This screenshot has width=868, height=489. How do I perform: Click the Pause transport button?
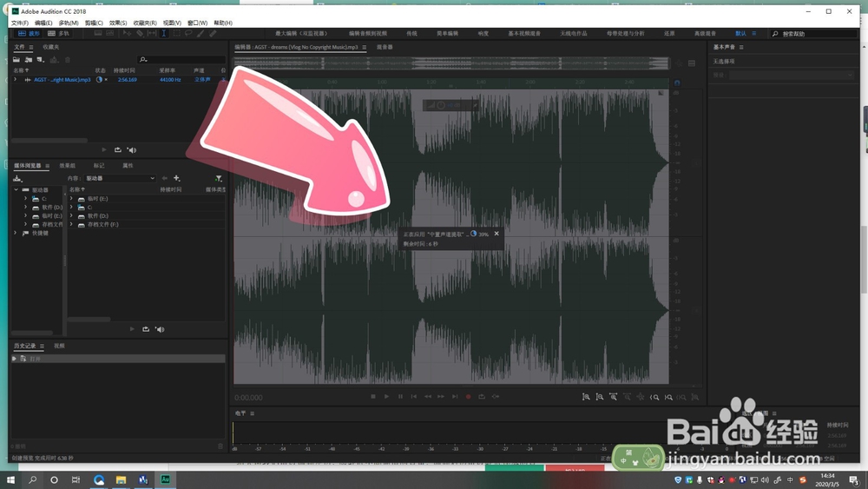[x=400, y=397]
